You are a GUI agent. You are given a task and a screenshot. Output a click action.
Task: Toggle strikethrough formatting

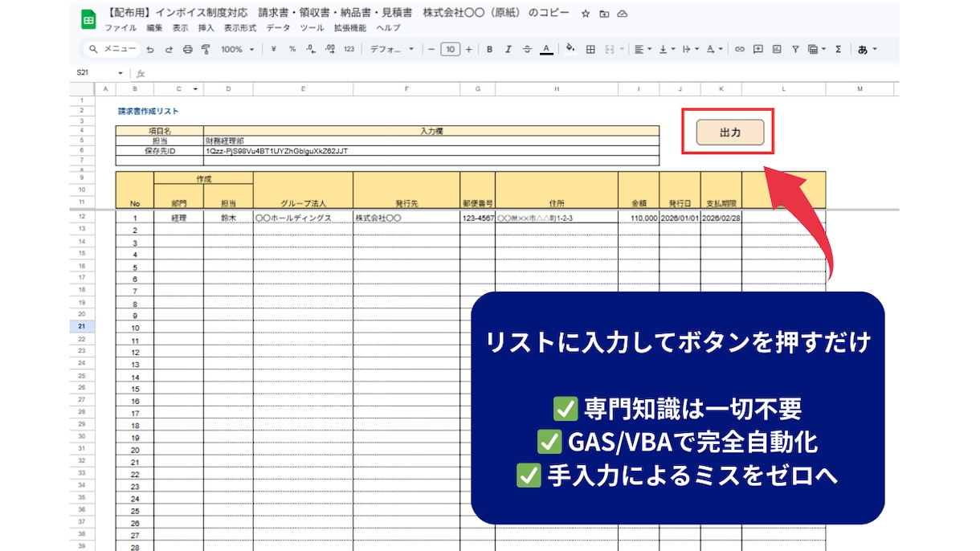tap(527, 49)
